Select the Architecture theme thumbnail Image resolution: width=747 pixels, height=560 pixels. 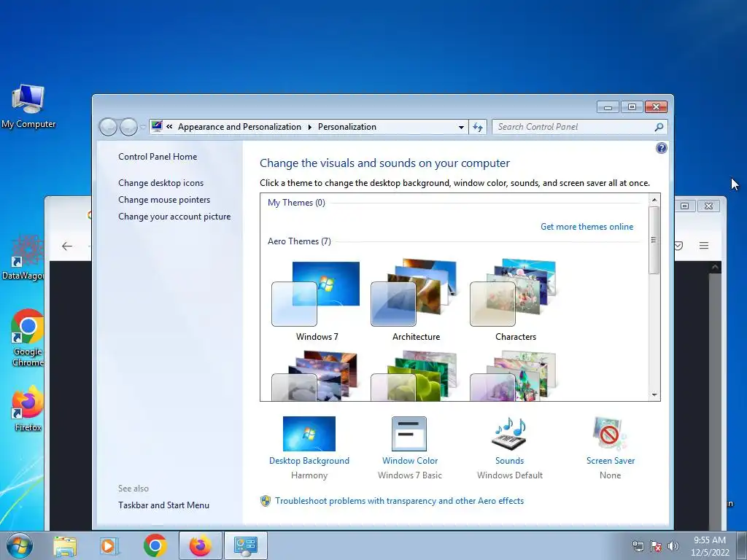click(415, 294)
